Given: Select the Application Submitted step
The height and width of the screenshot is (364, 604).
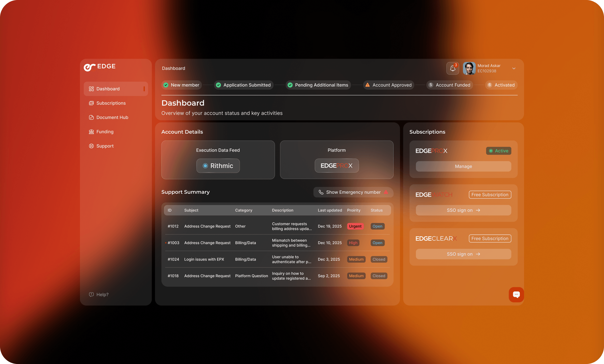Looking at the screenshot, I should point(244,85).
